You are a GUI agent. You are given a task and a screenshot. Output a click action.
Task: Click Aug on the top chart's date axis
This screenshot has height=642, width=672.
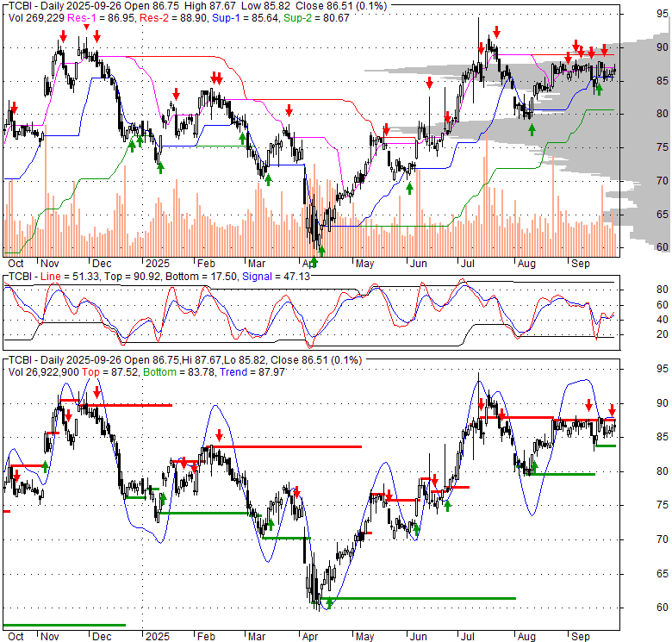[x=526, y=264]
